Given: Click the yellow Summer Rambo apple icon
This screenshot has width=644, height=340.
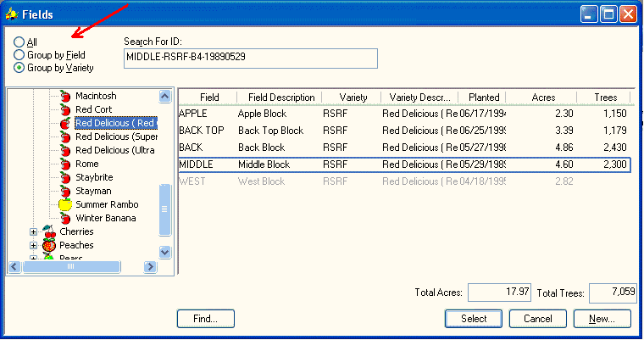Looking at the screenshot, I should coord(65,204).
